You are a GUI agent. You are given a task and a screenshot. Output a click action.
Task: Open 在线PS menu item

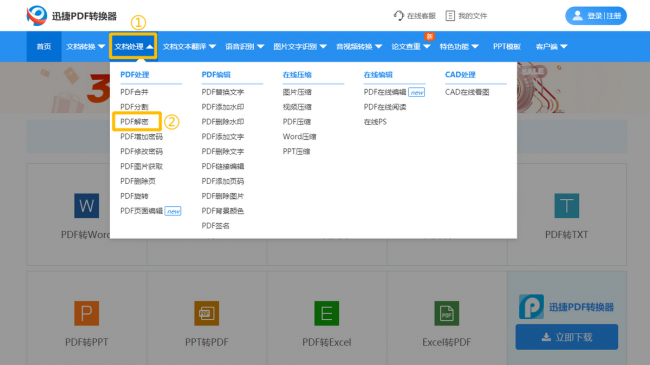click(x=375, y=122)
